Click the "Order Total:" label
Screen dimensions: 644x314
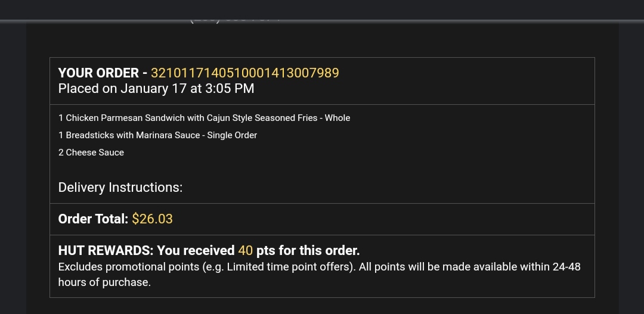(x=93, y=219)
